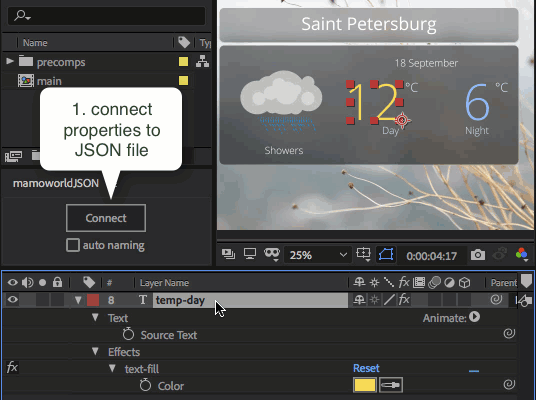Image resolution: width=536 pixels, height=400 pixels.
Task: Click the parent pick whip of temp-day
Action: coord(496,299)
